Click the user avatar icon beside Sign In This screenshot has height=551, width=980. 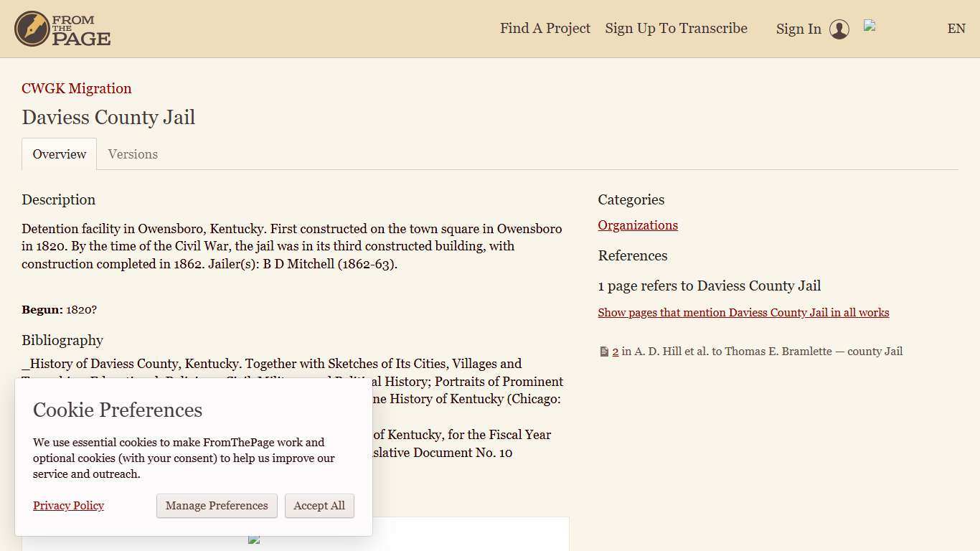tap(839, 29)
